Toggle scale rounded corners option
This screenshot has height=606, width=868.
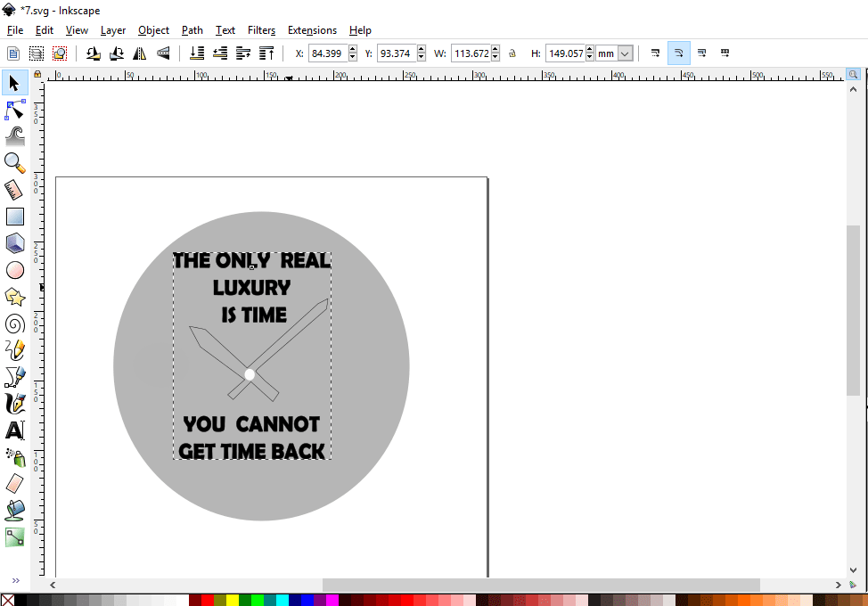[x=679, y=53]
